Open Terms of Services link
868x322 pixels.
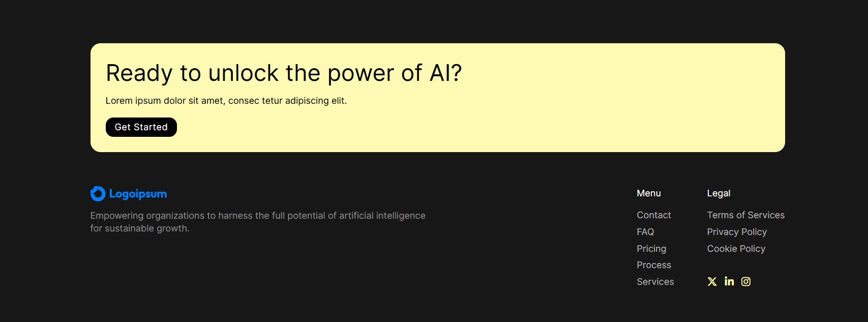[x=745, y=215]
